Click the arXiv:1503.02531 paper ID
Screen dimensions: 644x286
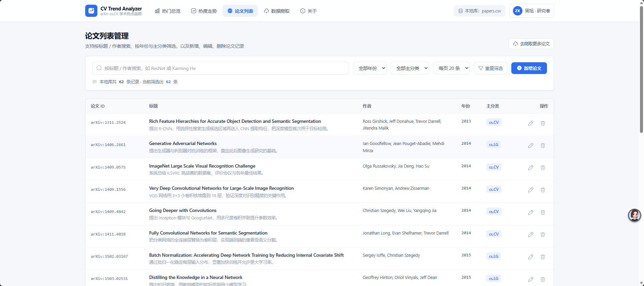(x=109, y=279)
